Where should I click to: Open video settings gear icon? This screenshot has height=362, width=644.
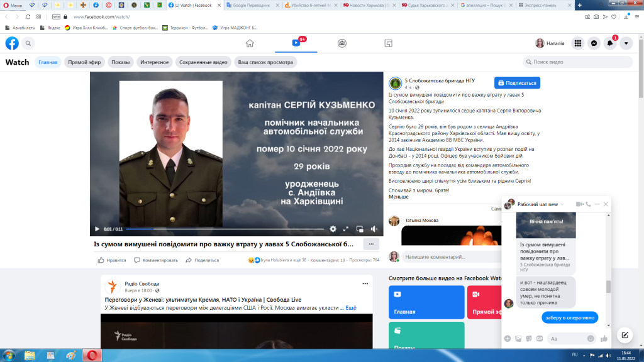click(333, 229)
